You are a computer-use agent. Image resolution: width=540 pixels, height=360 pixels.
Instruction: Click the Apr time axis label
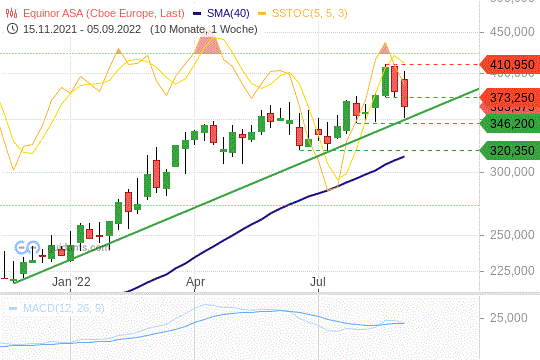click(x=195, y=282)
